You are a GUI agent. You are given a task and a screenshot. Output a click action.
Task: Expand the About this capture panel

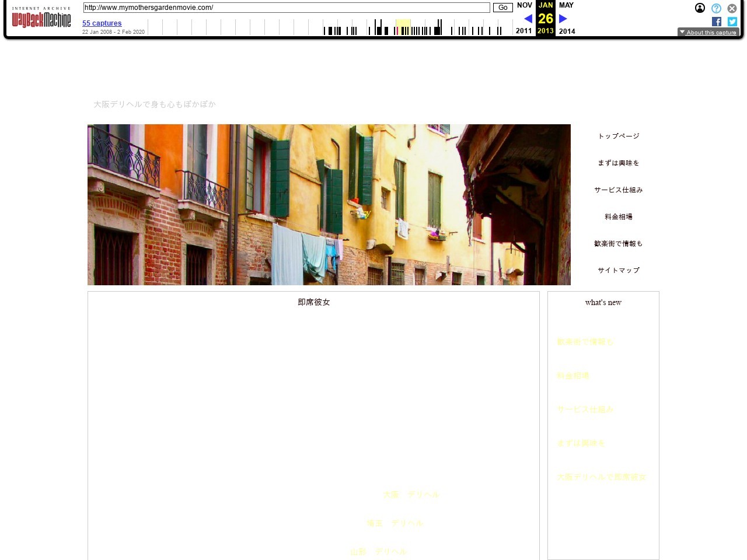click(x=708, y=32)
